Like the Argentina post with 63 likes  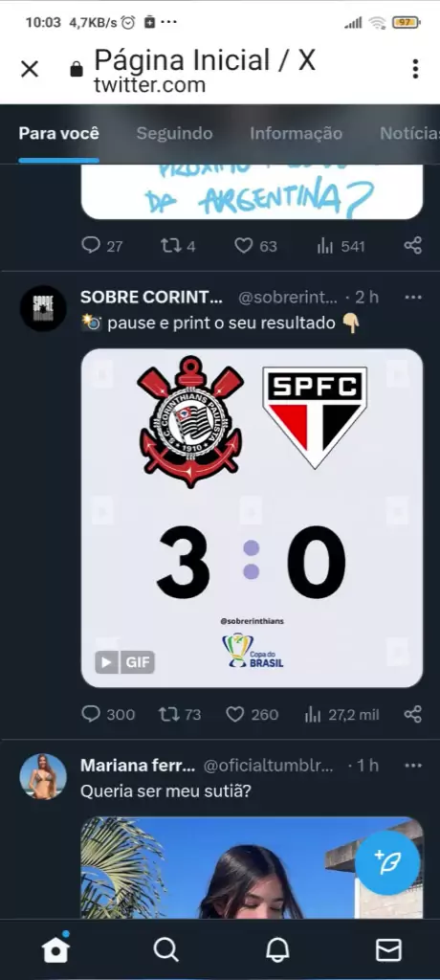[x=255, y=246]
